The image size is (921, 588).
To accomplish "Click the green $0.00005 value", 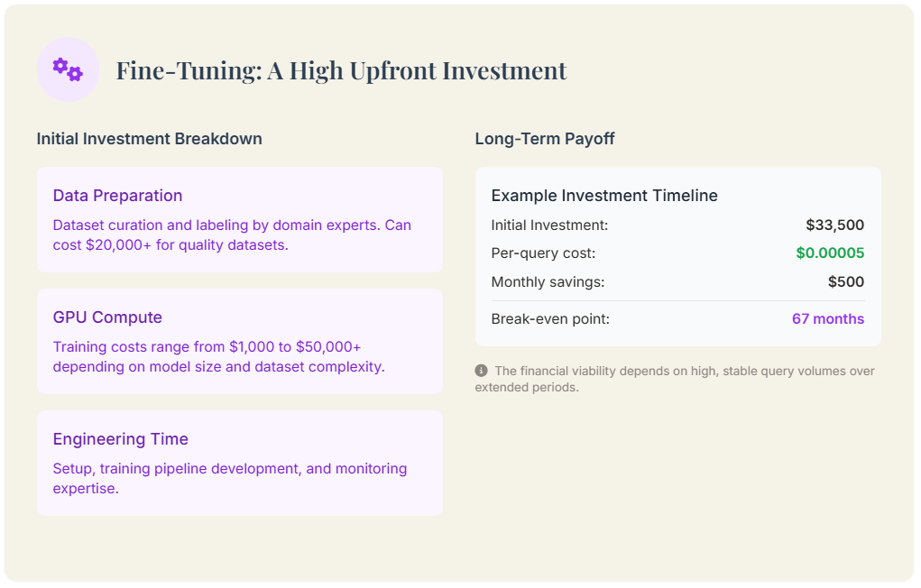I will tap(829, 253).
